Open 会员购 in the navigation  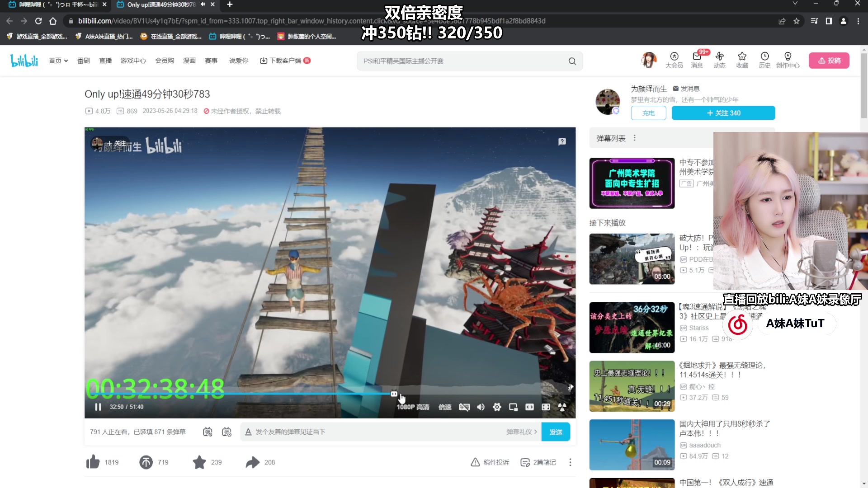point(165,61)
